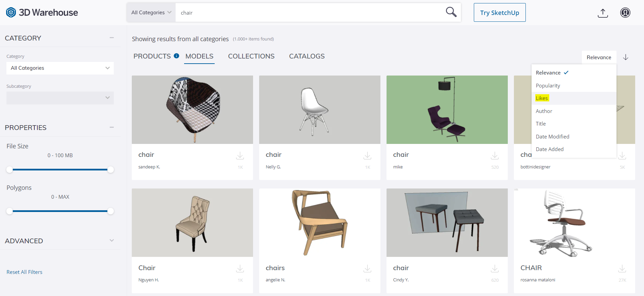Open author link Cindy Y.
The width and height of the screenshot is (644, 296).
pyautogui.click(x=401, y=280)
